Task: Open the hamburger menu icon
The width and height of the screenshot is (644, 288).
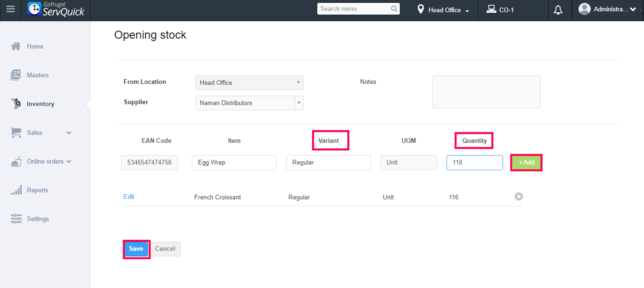Action: [x=10, y=9]
